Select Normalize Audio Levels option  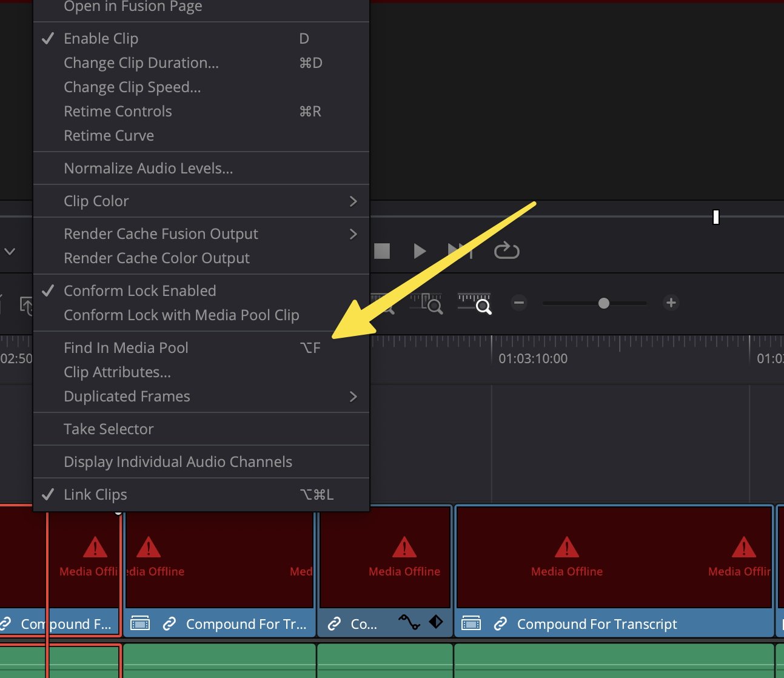[x=148, y=169]
